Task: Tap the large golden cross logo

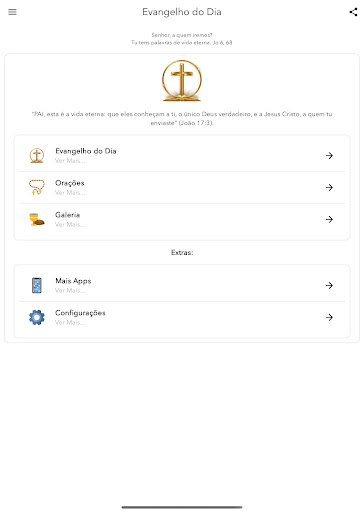Action: [x=182, y=80]
